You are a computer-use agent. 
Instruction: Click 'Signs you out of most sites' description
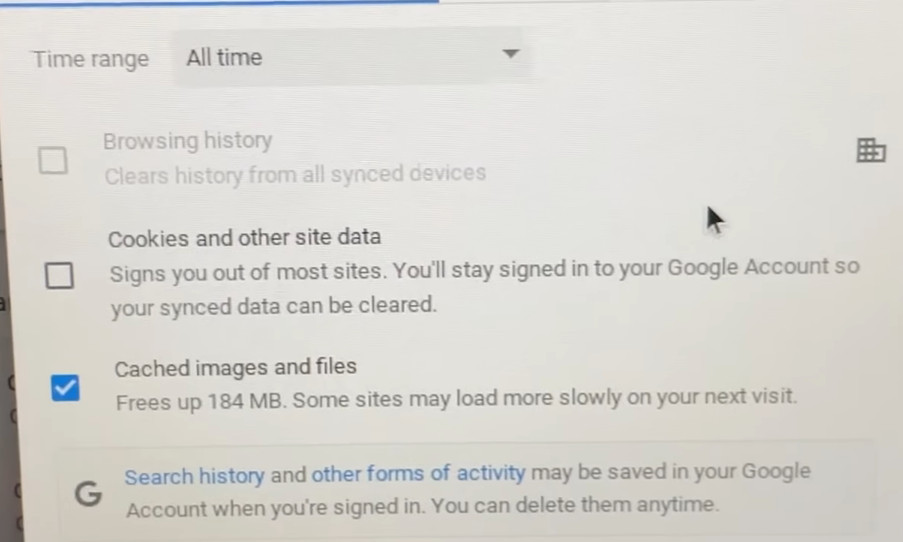(x=484, y=286)
